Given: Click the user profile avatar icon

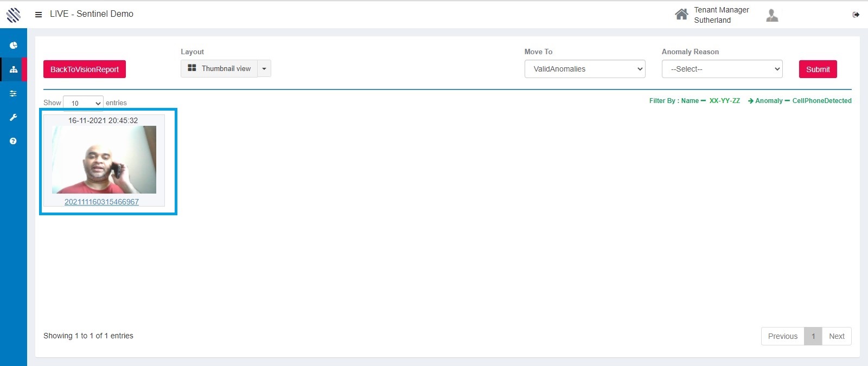Looking at the screenshot, I should (772, 15).
